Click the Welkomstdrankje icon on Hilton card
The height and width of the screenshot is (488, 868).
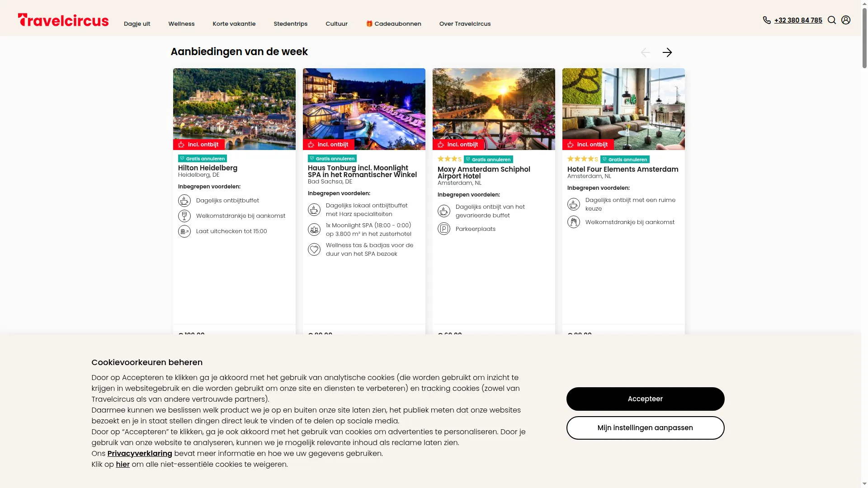[184, 216]
